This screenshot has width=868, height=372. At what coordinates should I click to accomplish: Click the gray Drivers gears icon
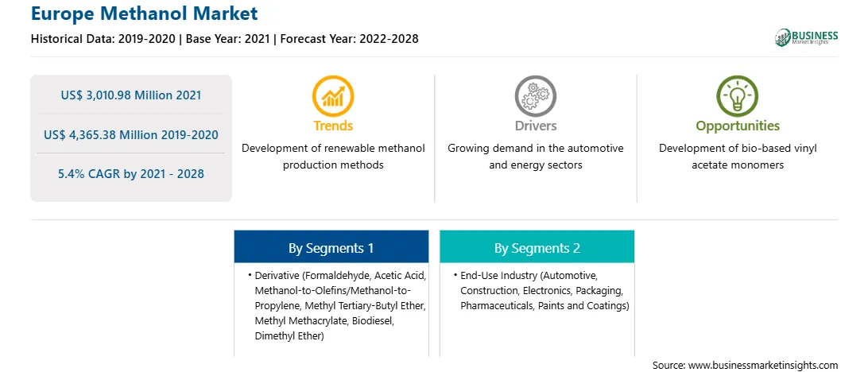click(x=535, y=95)
